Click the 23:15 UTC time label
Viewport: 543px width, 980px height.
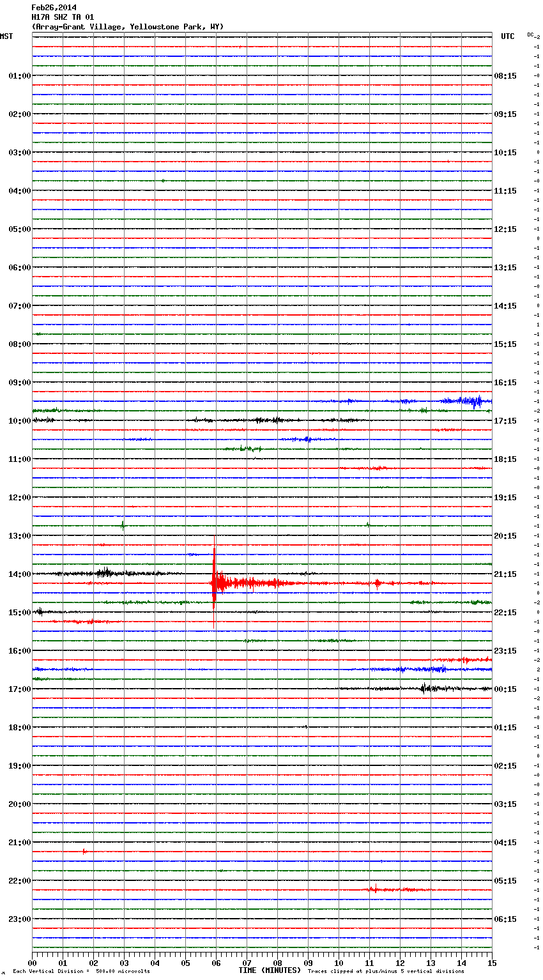click(505, 650)
